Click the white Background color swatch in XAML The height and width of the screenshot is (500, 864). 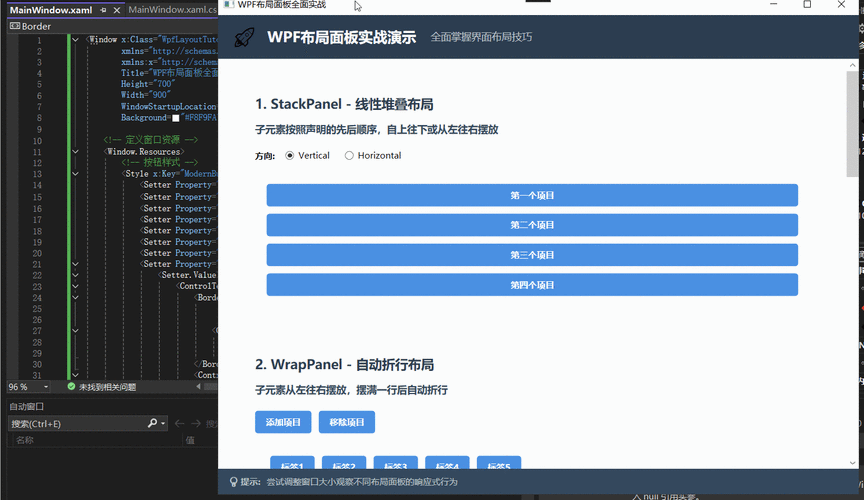point(175,118)
